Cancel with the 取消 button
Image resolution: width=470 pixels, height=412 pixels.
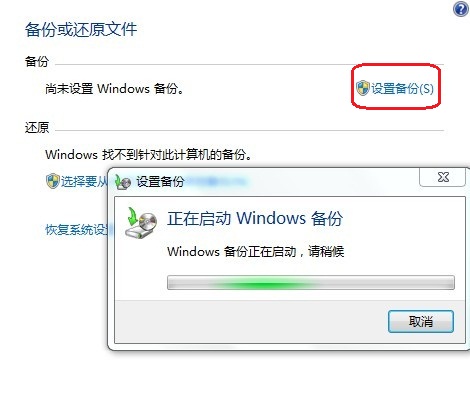coord(421,322)
